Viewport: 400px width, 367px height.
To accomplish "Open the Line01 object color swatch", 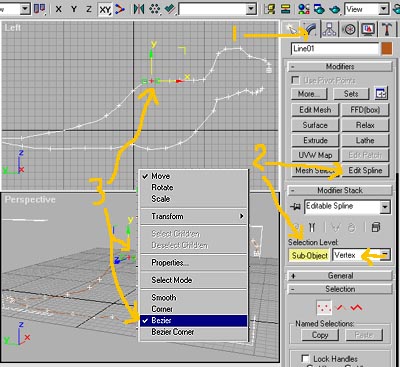I will click(x=387, y=49).
